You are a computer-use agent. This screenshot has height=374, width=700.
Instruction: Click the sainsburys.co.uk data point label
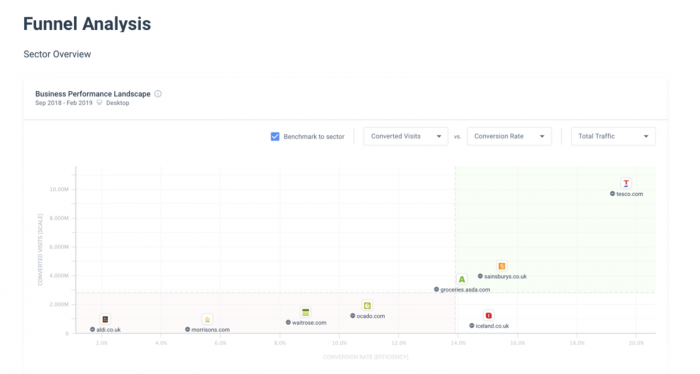click(505, 277)
